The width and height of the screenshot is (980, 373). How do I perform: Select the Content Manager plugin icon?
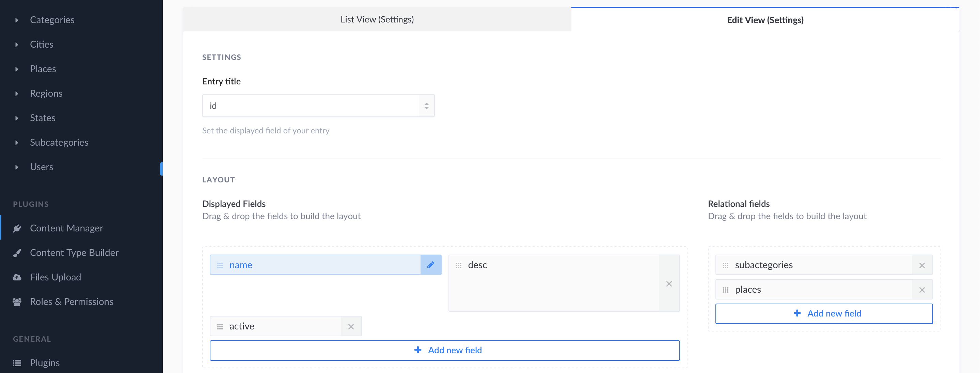coord(17,228)
